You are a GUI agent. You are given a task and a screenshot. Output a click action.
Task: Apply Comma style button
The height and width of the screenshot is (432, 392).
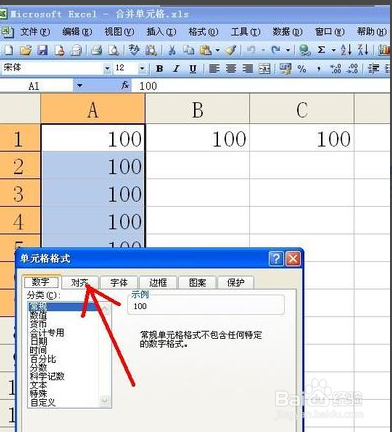(x=319, y=69)
